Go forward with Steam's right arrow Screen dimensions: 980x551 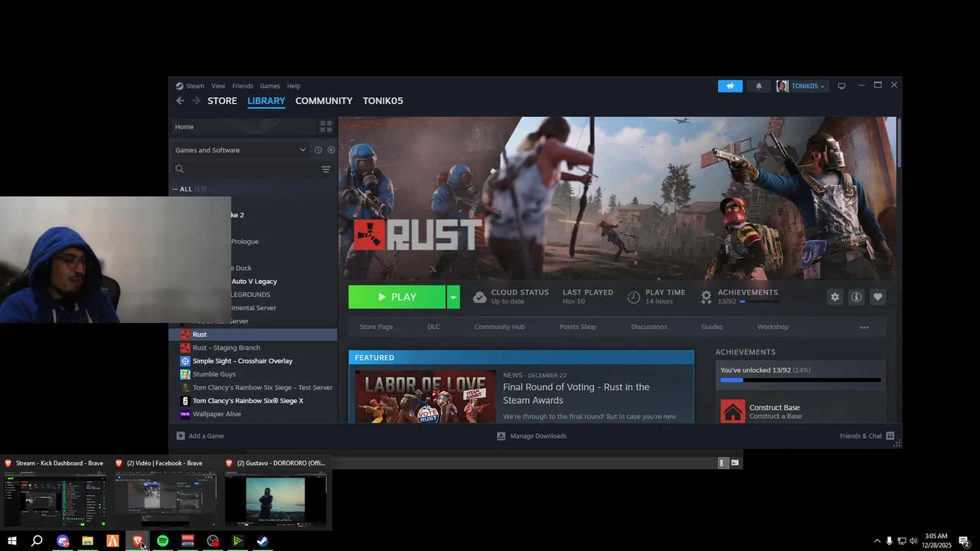tap(196, 100)
